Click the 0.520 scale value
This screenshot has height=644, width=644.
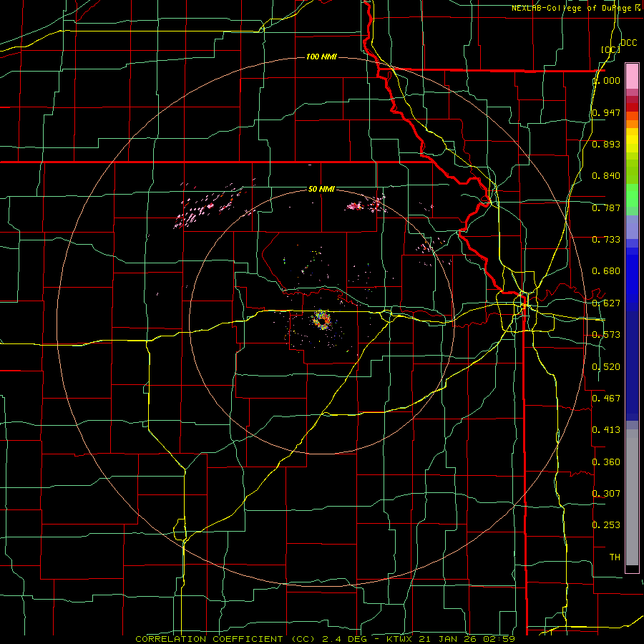(606, 367)
